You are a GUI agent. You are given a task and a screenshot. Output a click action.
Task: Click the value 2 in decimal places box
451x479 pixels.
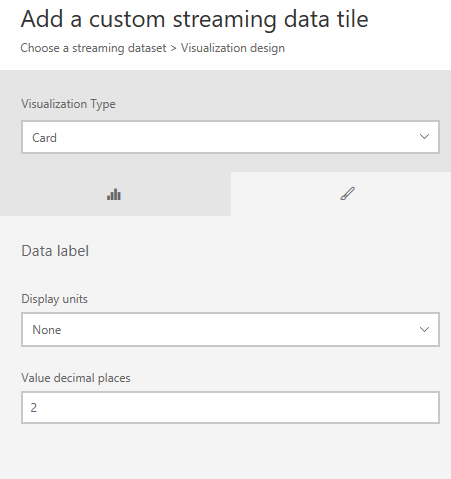[x=34, y=408]
